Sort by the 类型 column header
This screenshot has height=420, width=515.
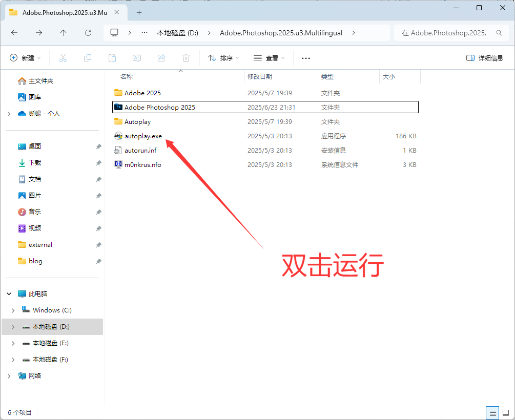327,76
